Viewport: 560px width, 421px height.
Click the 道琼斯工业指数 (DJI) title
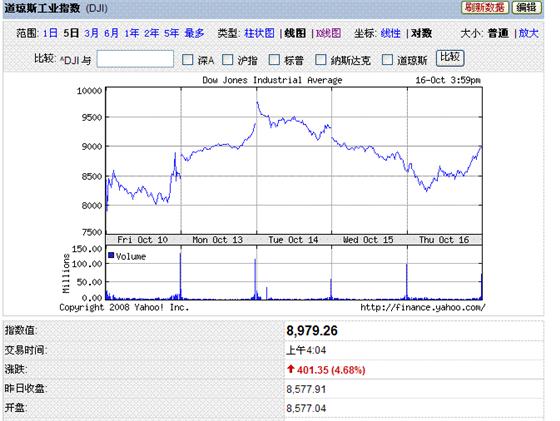56,8
